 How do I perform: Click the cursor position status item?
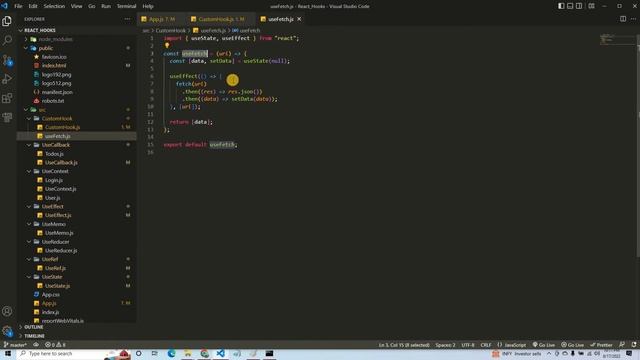tap(404, 345)
